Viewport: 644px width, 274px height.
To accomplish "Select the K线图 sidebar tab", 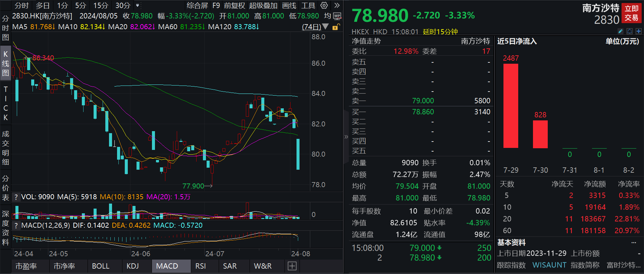I will [5, 63].
